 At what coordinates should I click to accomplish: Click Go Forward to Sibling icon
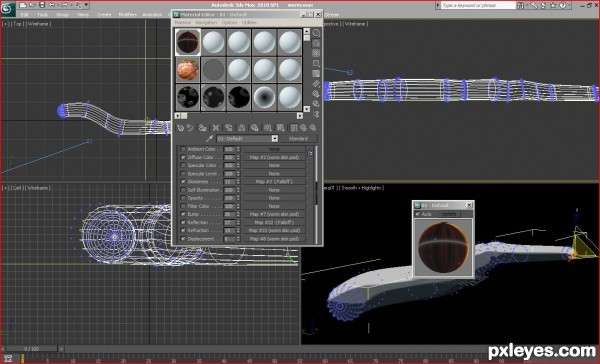pos(313,128)
